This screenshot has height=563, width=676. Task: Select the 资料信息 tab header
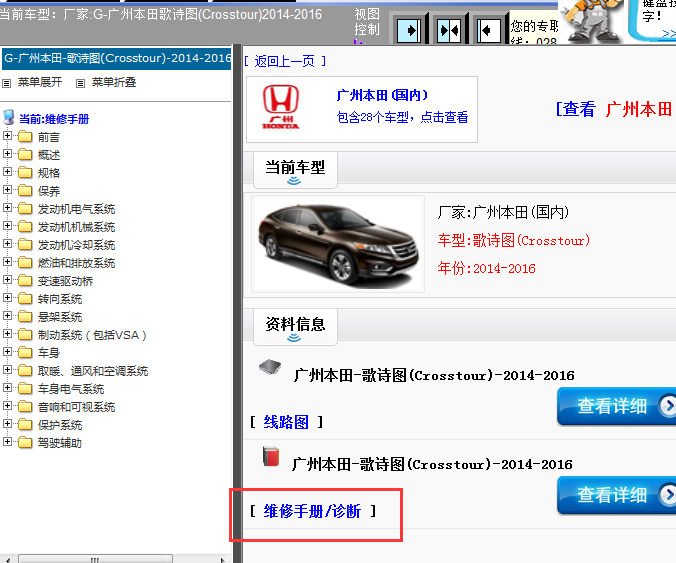tap(295, 326)
